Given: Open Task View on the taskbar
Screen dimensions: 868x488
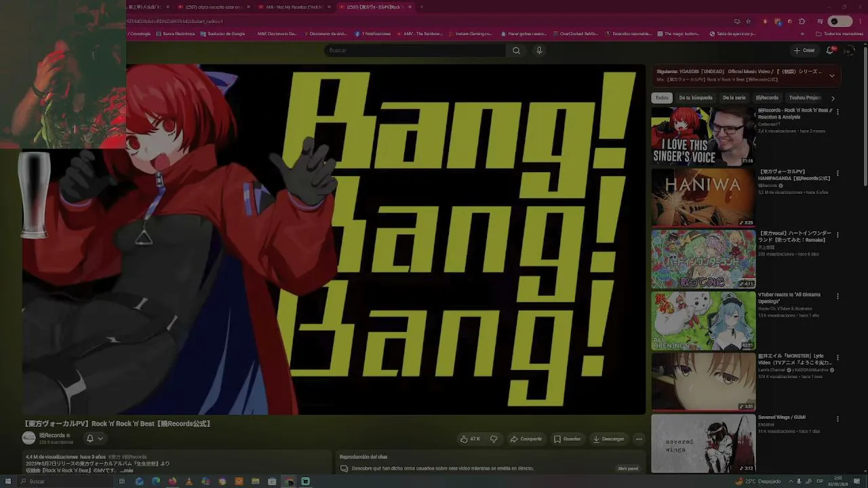Looking at the screenshot, I should point(122,481).
